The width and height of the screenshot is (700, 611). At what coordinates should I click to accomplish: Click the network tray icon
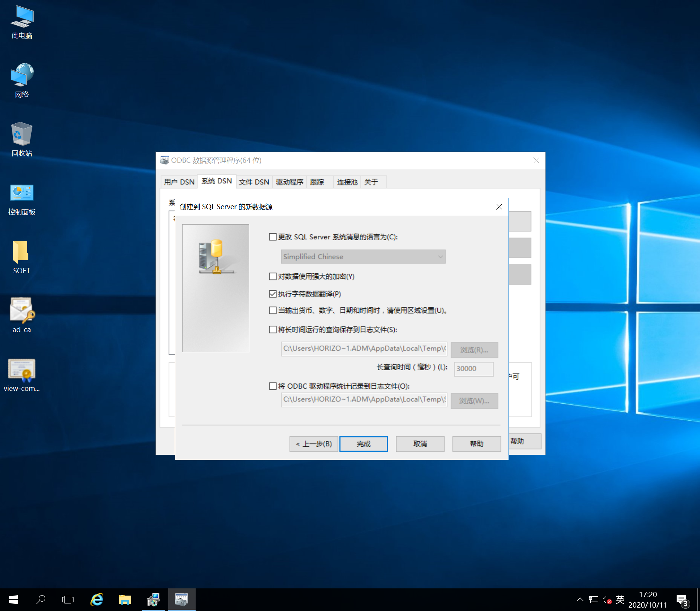point(594,600)
